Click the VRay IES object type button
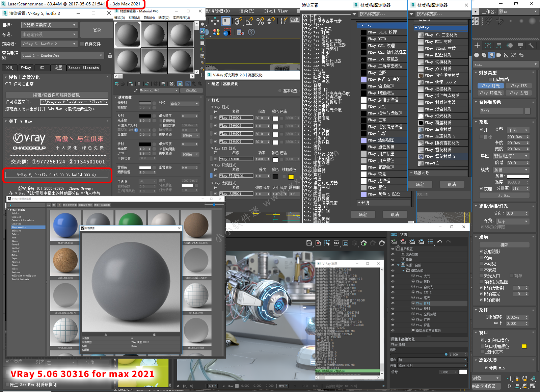540x392 pixels. coord(518,86)
